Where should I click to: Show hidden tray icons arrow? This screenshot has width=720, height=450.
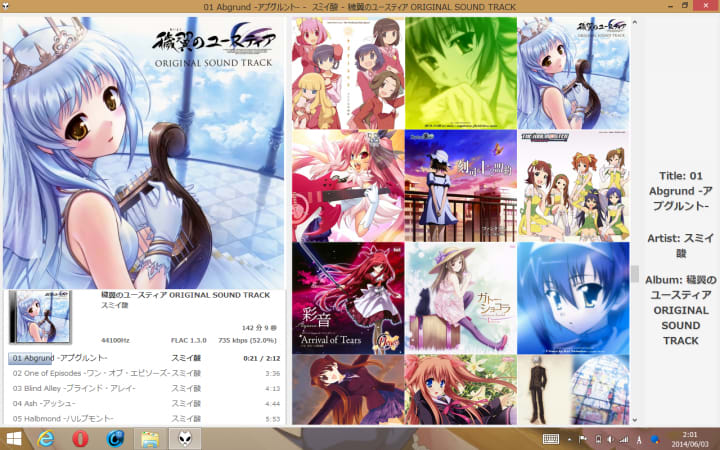[x=569, y=439]
